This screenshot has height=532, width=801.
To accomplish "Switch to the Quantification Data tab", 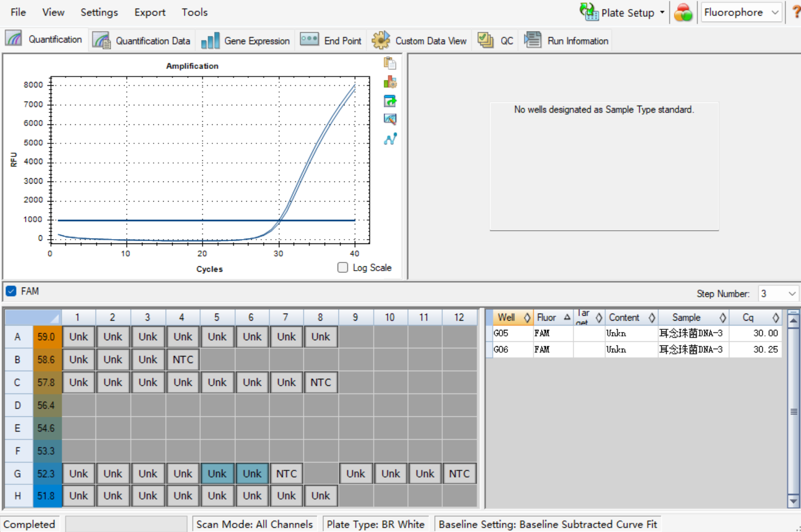I will point(141,40).
